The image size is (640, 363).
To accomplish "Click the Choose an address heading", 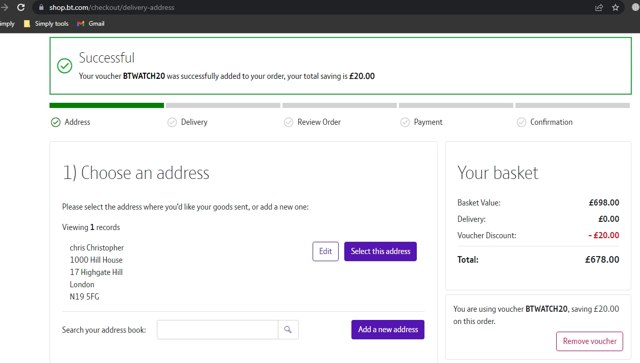I will coord(136,173).
